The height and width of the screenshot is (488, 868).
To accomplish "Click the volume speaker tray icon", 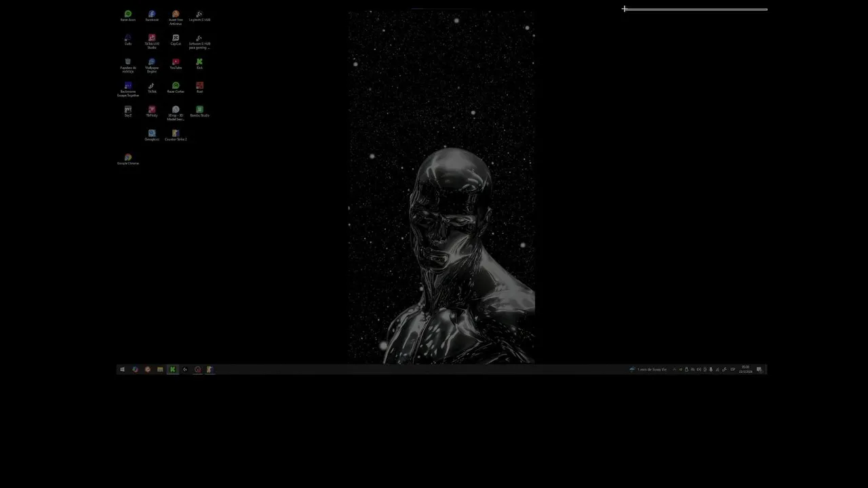I will tap(698, 369).
